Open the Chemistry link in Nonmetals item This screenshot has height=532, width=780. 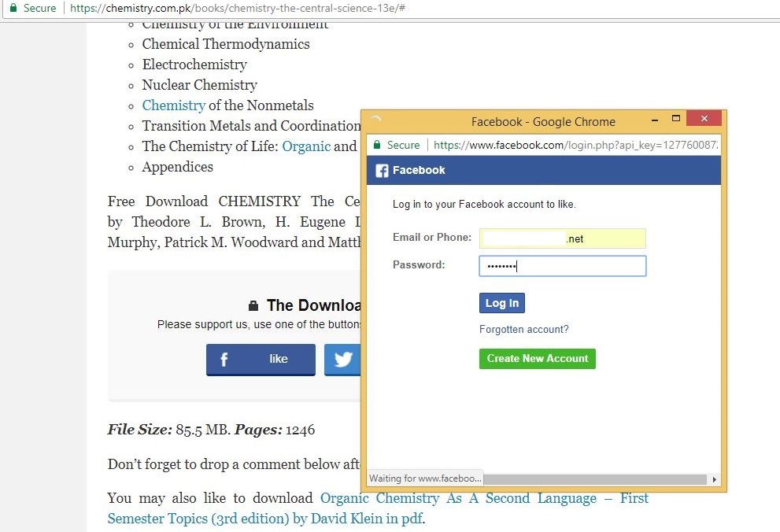(173, 105)
